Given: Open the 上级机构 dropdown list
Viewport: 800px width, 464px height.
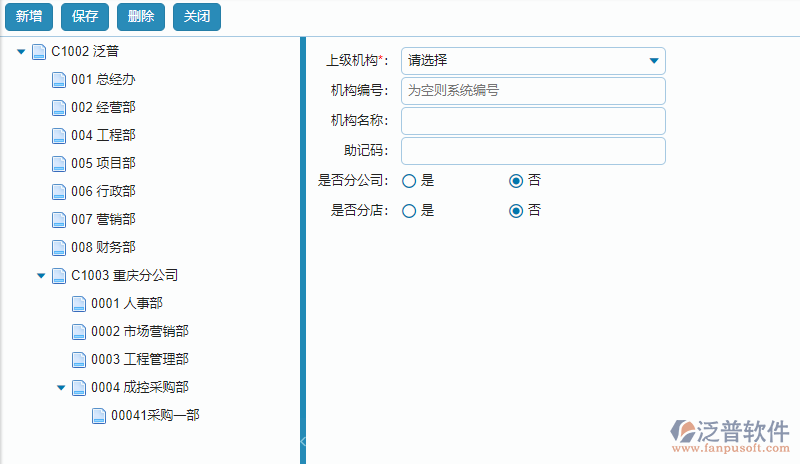Looking at the screenshot, I should 533,61.
